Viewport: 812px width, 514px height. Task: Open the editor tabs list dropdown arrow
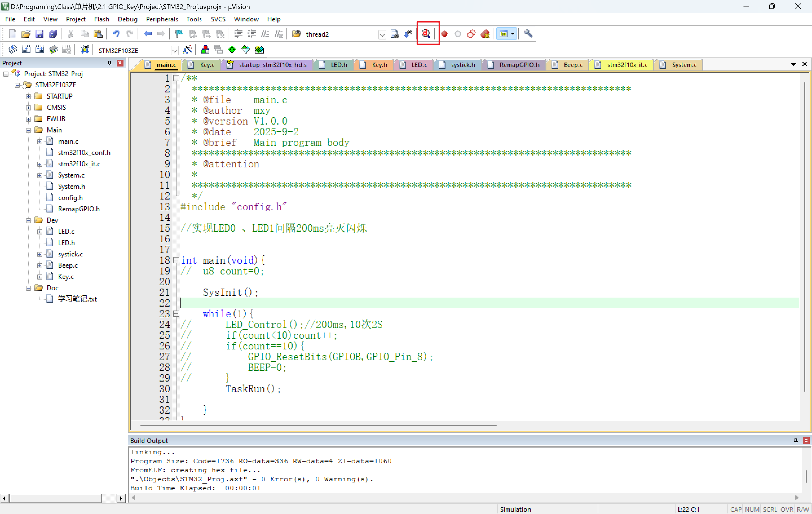tap(793, 64)
